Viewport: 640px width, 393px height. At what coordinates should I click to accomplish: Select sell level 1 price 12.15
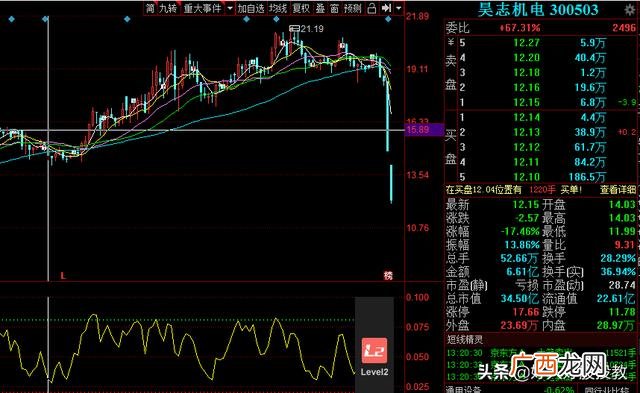[527, 102]
